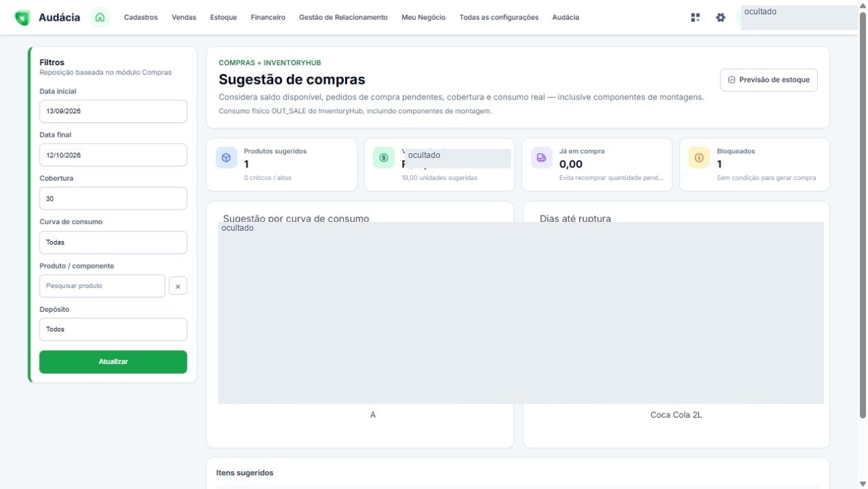The height and width of the screenshot is (489, 868).
Task: Click the green money icon card
Action: [x=384, y=158]
